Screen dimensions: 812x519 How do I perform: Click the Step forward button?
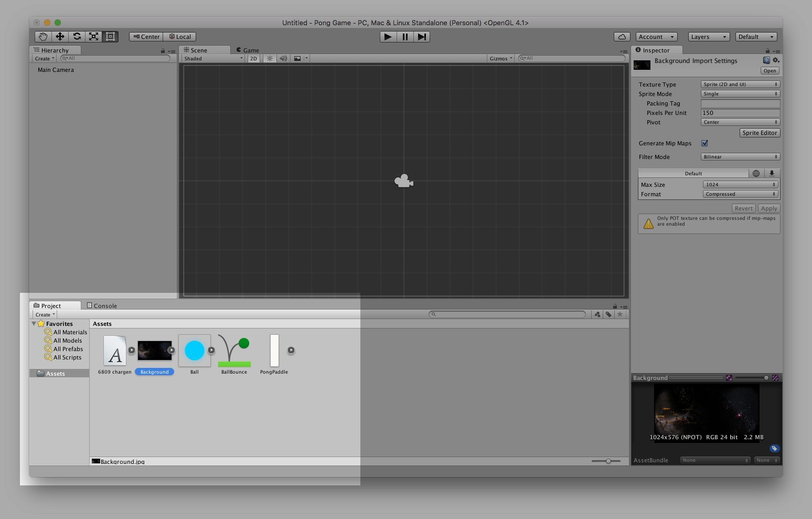[422, 37]
